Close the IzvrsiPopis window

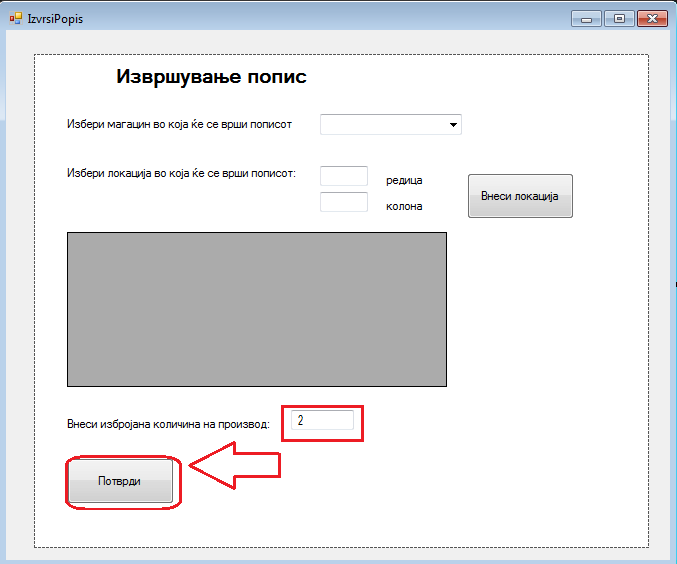click(651, 18)
